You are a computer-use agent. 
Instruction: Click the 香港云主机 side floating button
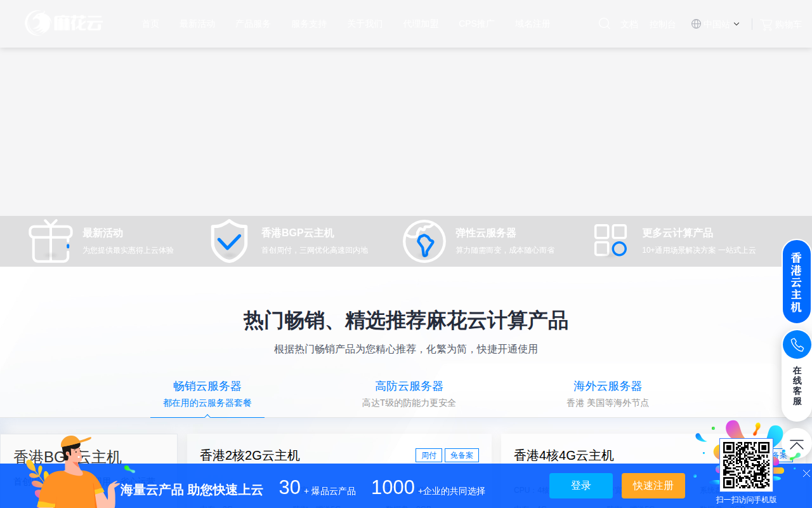pyautogui.click(x=797, y=282)
